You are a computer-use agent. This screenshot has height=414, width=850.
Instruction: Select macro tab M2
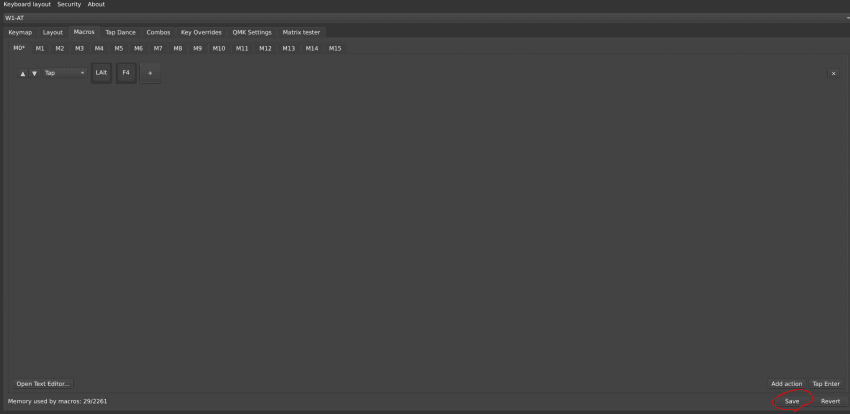(60, 49)
